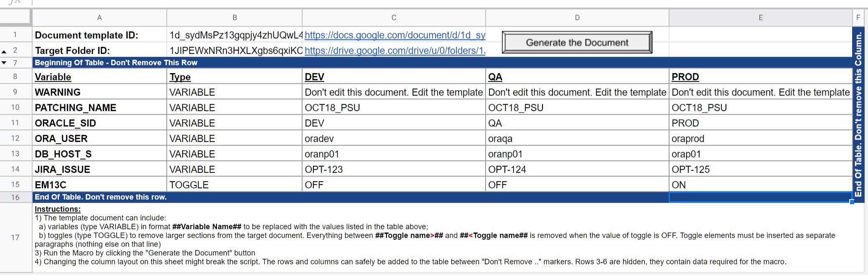Select the EM13C TOGGLE type cell
The height and width of the screenshot is (275, 868).
tap(234, 185)
